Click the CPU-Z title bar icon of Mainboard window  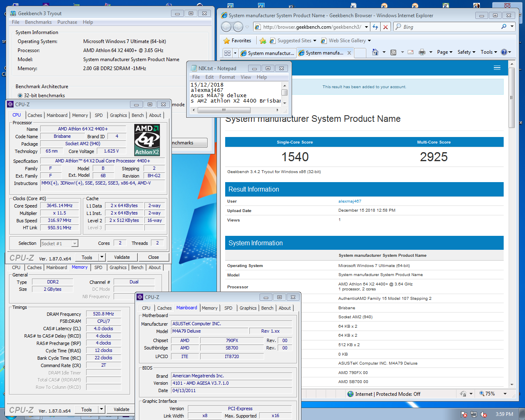click(x=140, y=297)
